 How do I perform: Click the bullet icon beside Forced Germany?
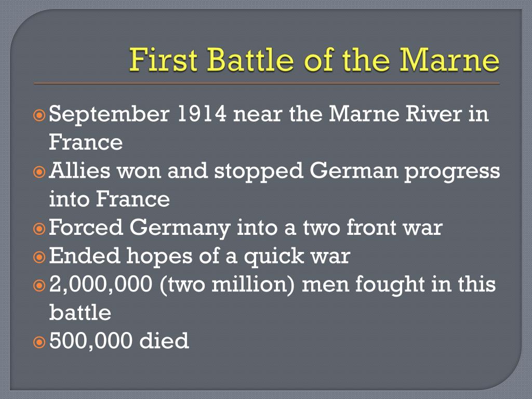[39, 229]
